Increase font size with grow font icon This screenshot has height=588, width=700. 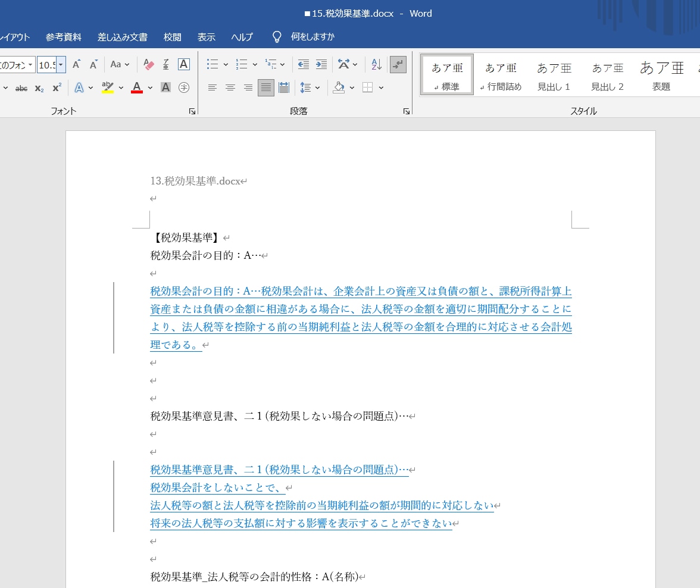[76, 65]
